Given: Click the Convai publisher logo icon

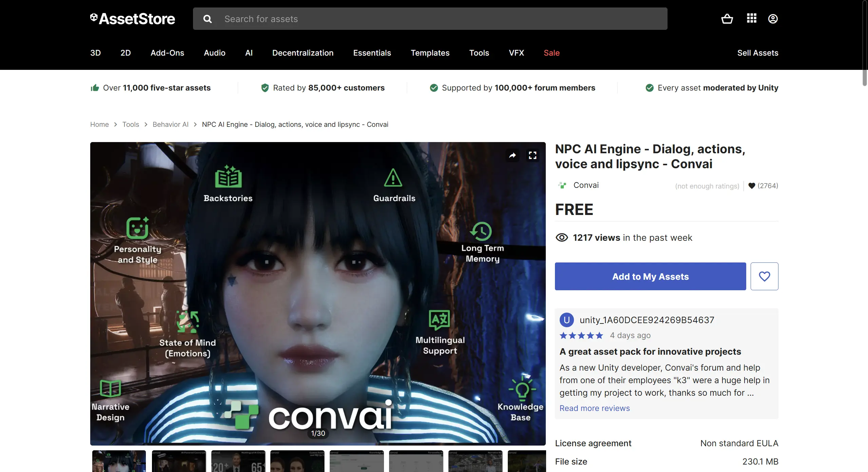Looking at the screenshot, I should (562, 185).
